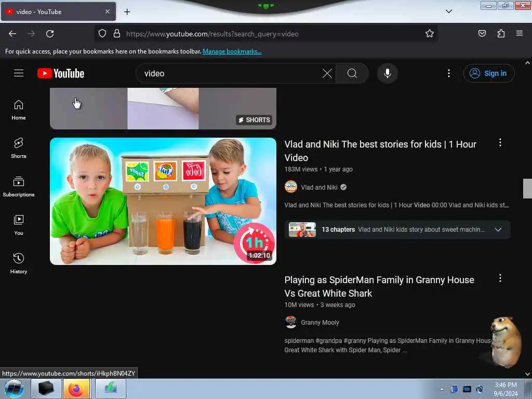Open more options for Vlad and Niki video

[500, 143]
